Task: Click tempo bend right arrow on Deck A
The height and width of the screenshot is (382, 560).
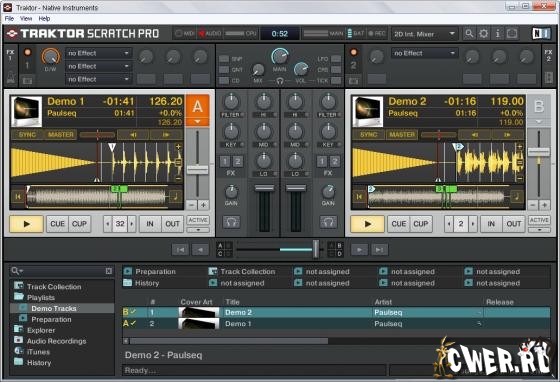Action: [x=166, y=135]
